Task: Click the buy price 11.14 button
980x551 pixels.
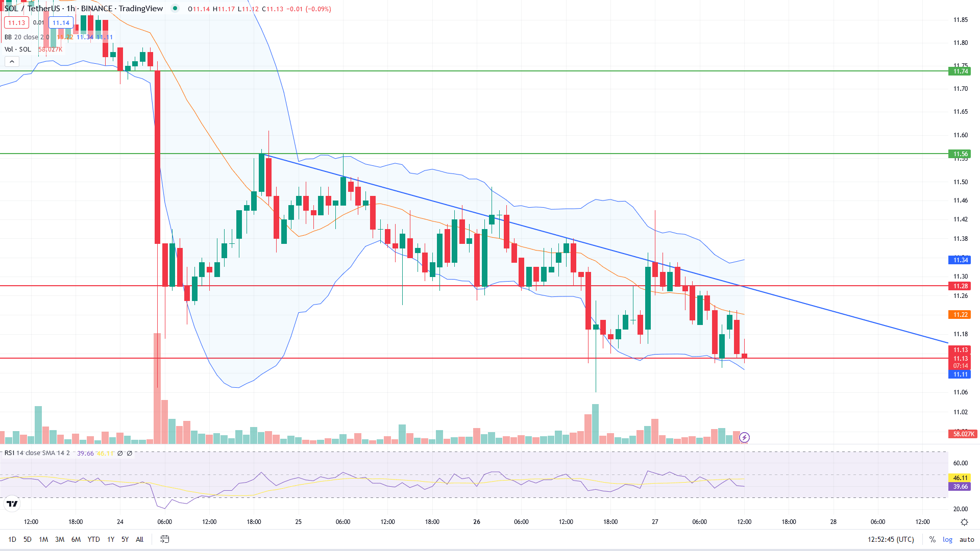Action: pos(61,22)
